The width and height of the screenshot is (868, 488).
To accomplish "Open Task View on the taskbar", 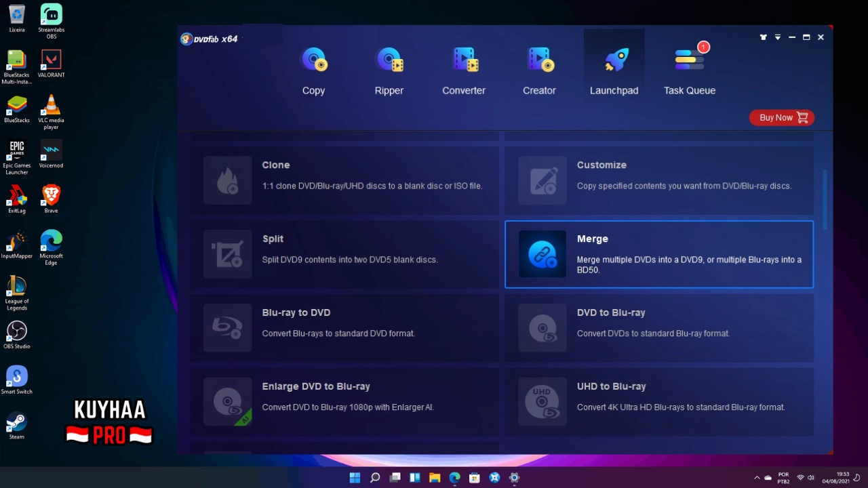I will tap(395, 478).
